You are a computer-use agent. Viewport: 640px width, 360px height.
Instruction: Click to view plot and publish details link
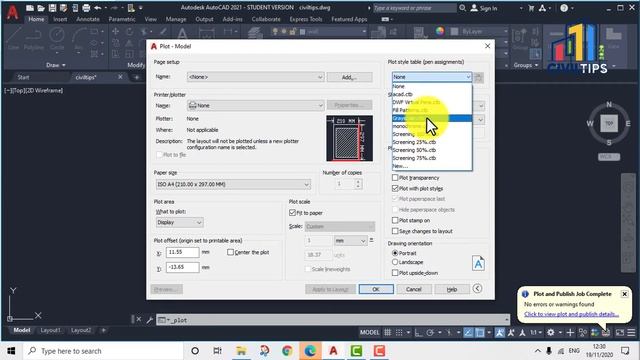[571, 314]
